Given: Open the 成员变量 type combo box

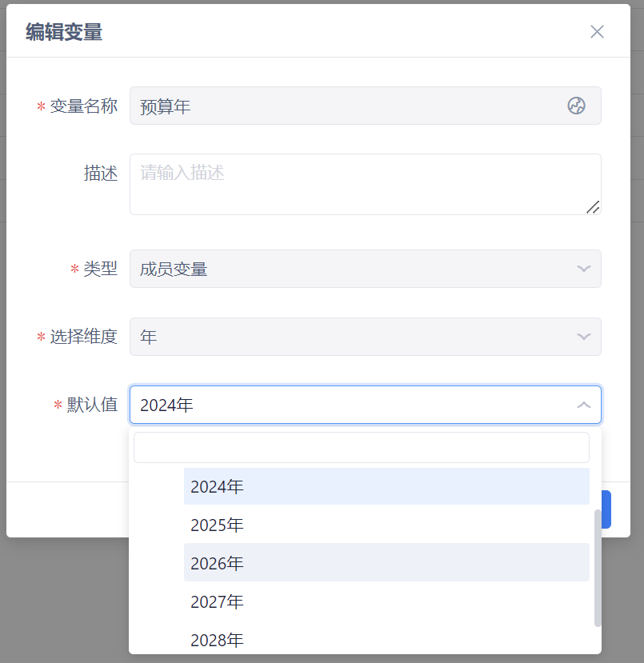Looking at the screenshot, I should (x=352, y=269).
